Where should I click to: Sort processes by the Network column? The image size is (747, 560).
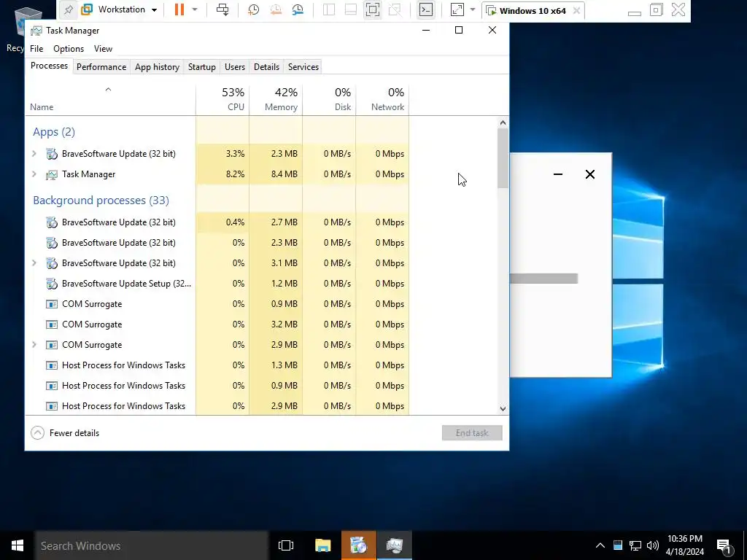[x=382, y=99]
